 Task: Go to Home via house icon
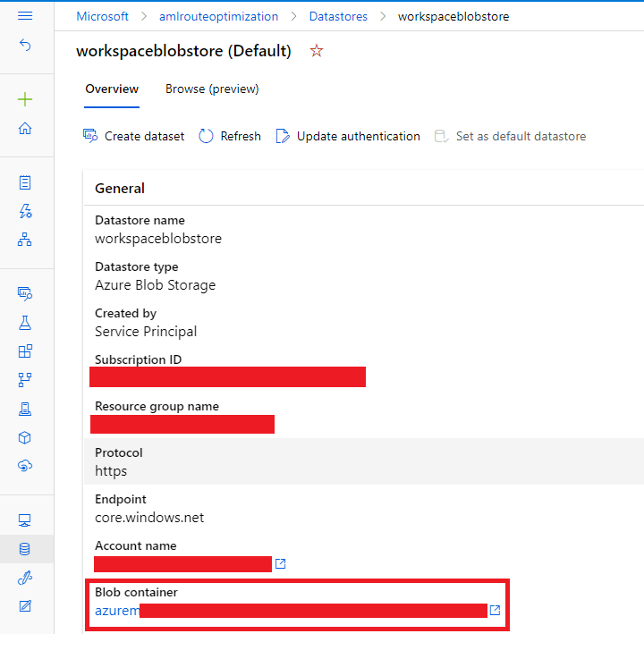[x=25, y=128]
